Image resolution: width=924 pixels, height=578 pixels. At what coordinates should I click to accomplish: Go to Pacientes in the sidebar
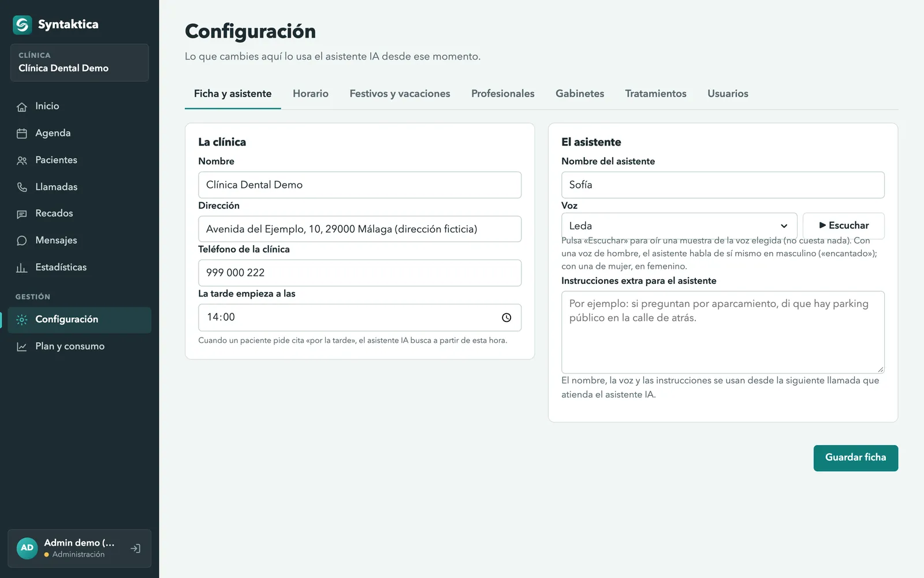coord(80,160)
